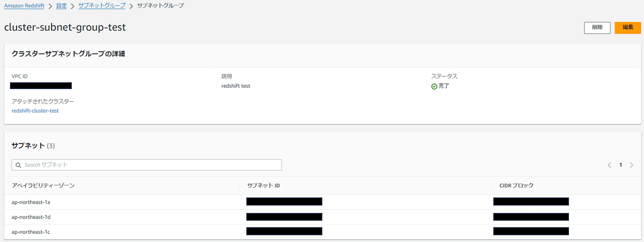Go to previous page of subnets
The width and height of the screenshot is (644, 242).
[x=610, y=165]
